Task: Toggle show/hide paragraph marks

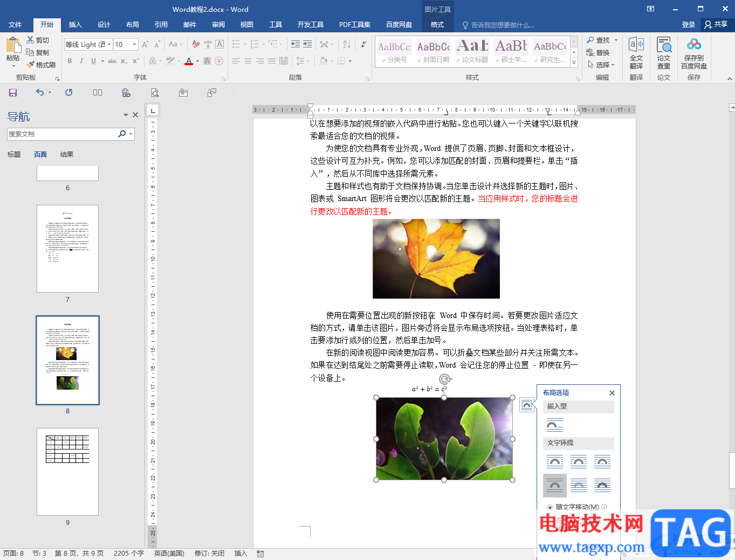Action: point(364,44)
